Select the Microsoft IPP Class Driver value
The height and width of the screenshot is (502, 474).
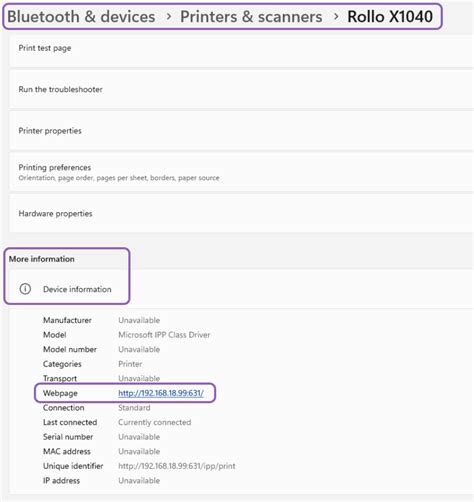tap(164, 335)
